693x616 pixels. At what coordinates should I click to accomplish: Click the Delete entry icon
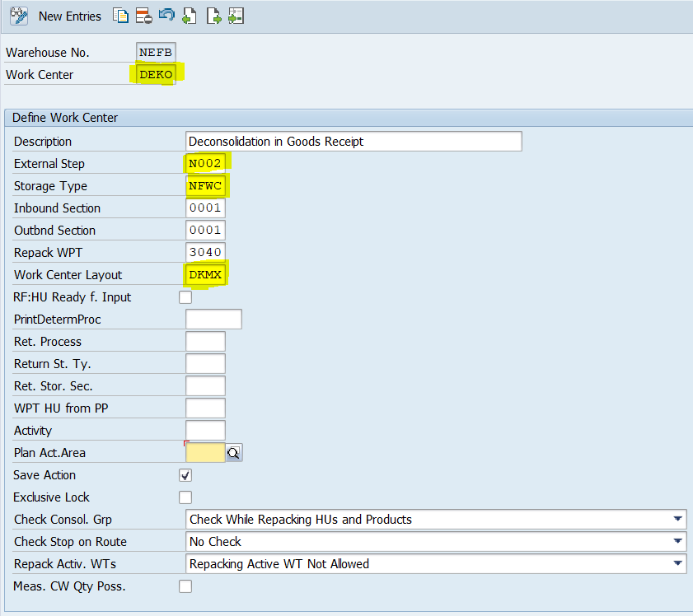[x=144, y=16]
